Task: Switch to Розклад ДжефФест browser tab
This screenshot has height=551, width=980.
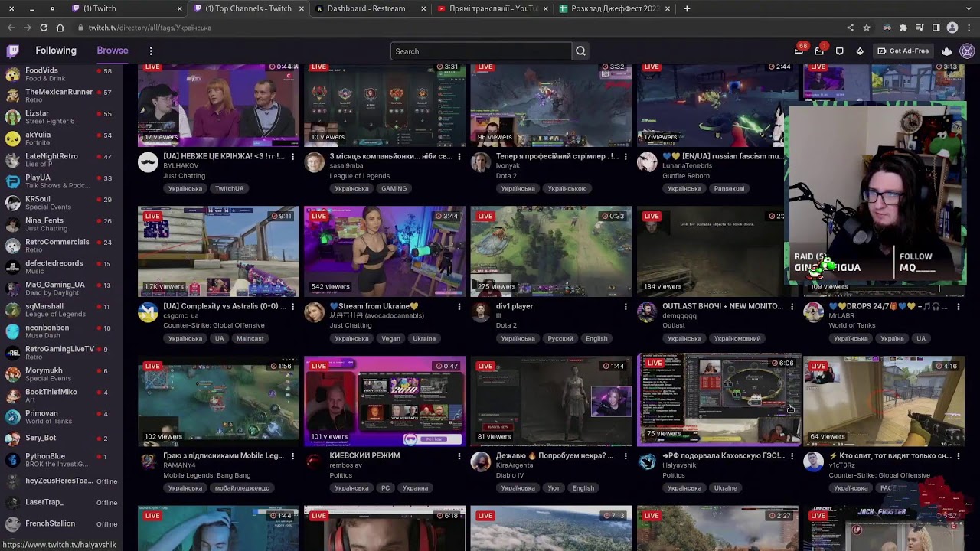Action: (x=615, y=8)
